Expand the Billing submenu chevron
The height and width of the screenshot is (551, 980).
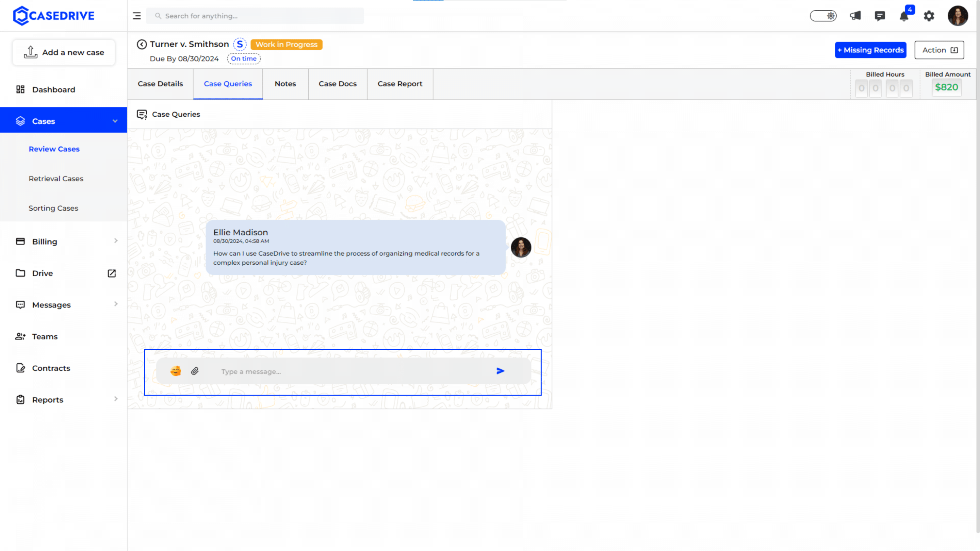pos(116,241)
